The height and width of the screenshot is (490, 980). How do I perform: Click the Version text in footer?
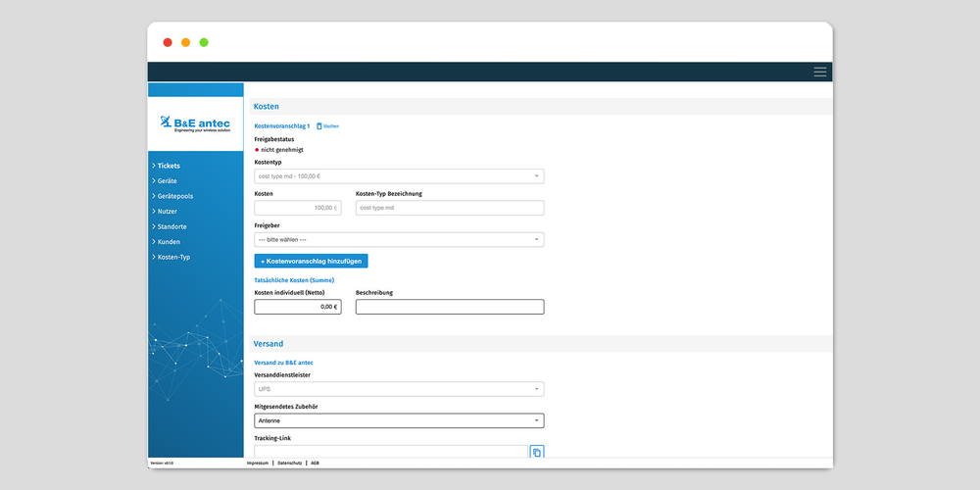(x=162, y=464)
